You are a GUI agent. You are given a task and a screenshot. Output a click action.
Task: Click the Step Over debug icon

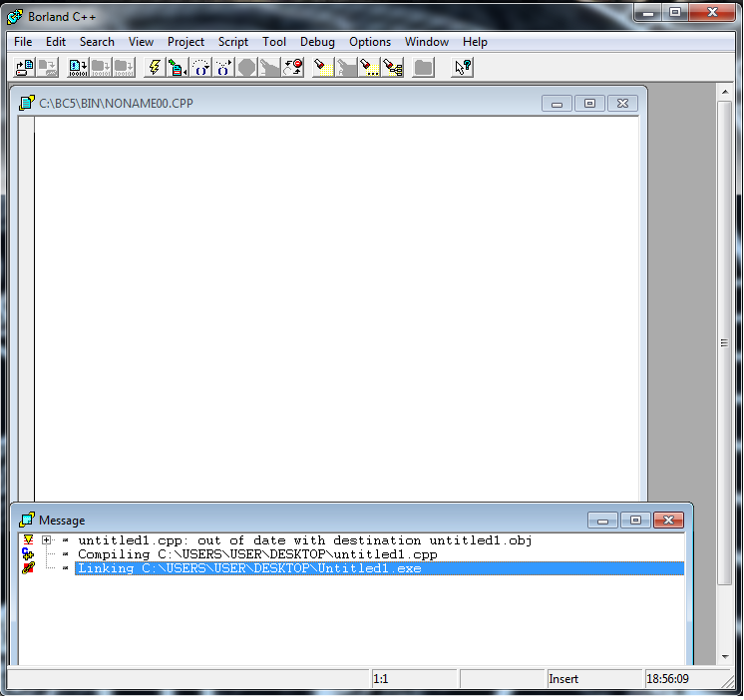(x=200, y=68)
